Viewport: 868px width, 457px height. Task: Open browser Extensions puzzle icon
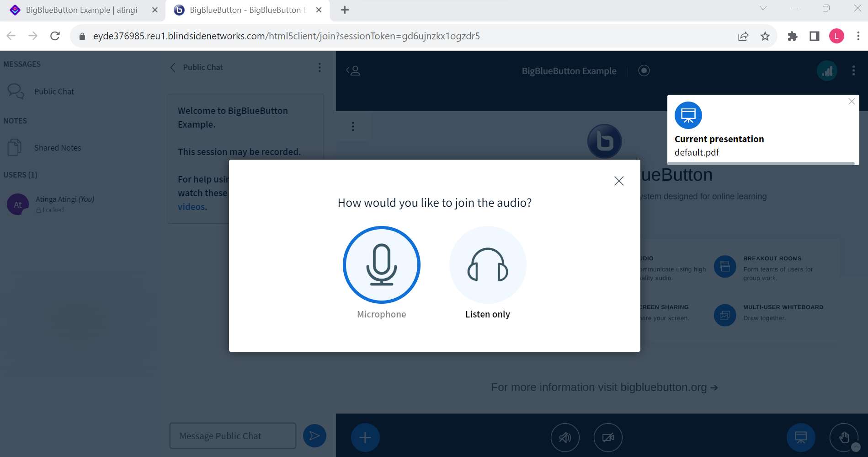pos(793,36)
